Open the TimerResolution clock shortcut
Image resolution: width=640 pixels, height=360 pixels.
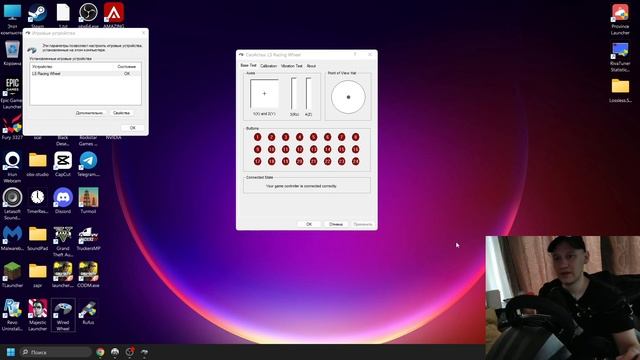point(38,201)
